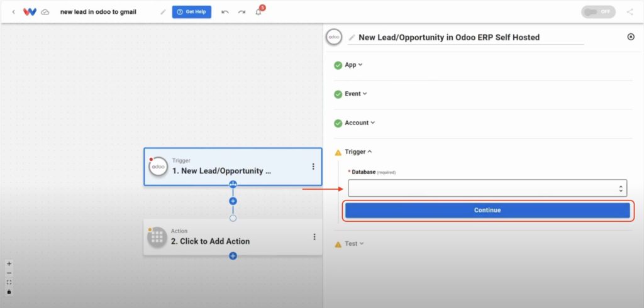
Task: Fit the canvas to view
Action: coord(9,282)
